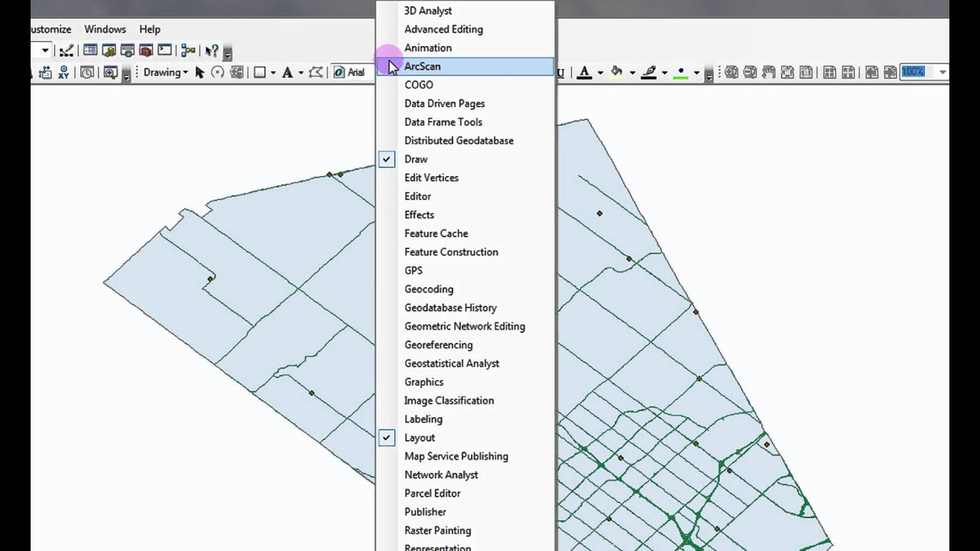This screenshot has height=551, width=980.
Task: Click Zoom to 100% icon
Action: point(806,72)
